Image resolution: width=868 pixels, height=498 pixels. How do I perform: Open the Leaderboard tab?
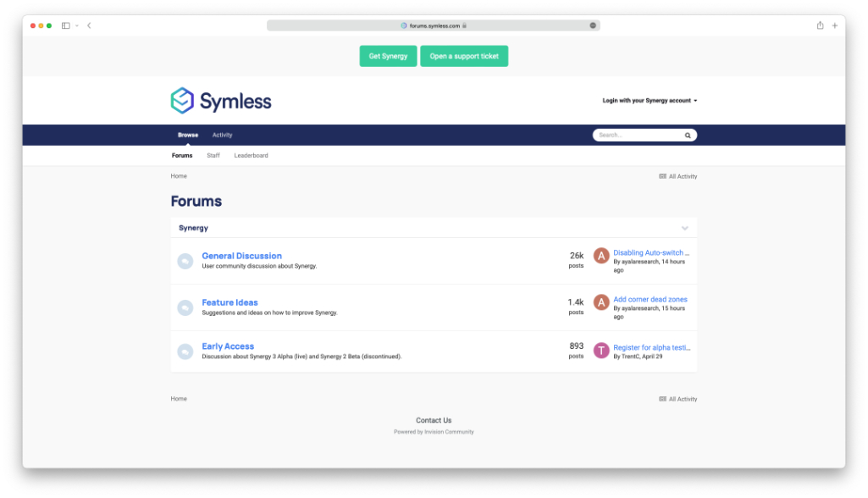point(251,155)
